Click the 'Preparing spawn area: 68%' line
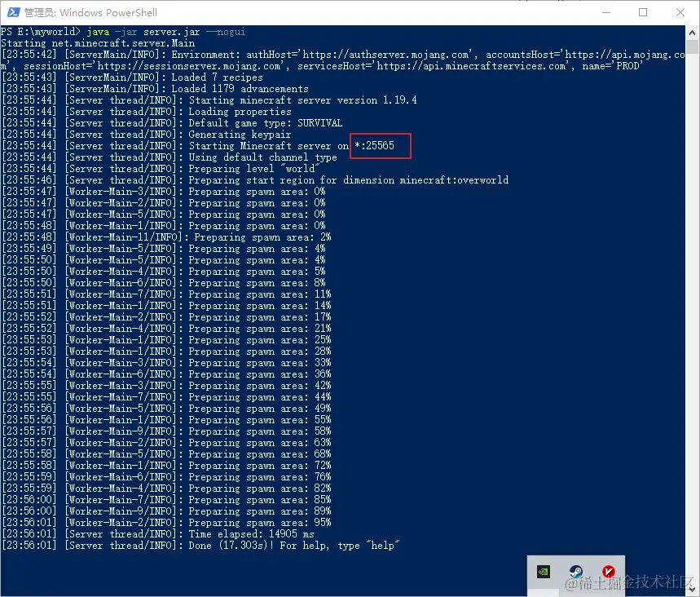 click(166, 454)
